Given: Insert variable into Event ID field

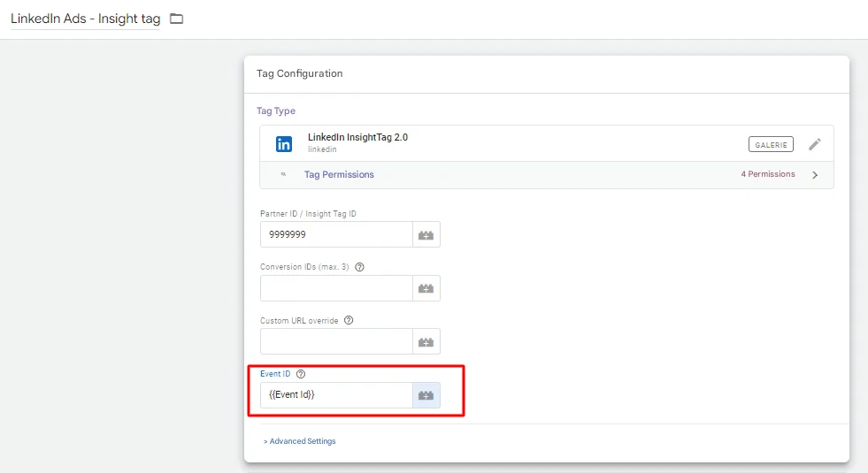Looking at the screenshot, I should point(426,395).
